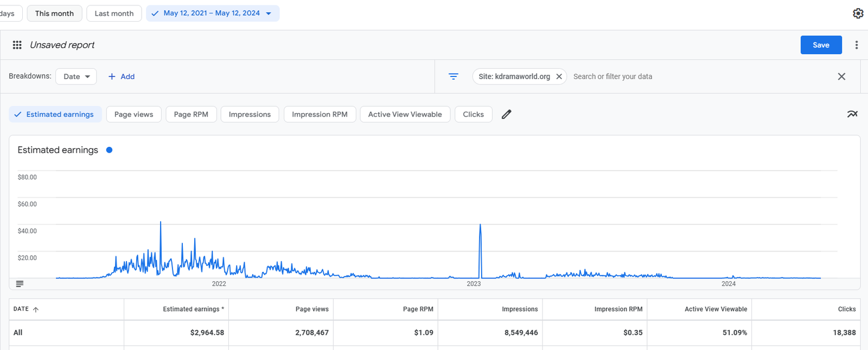Select the Last month date preset
Screen dimensions: 868x350
(x=114, y=14)
